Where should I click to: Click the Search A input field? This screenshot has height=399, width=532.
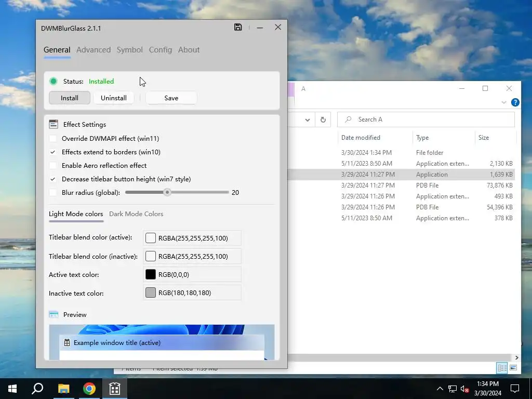[x=426, y=119]
